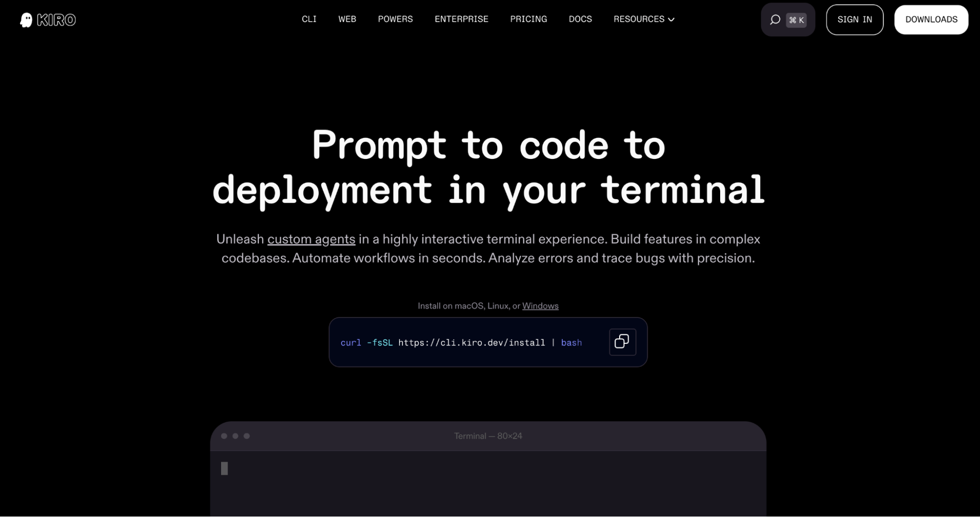Go to the POWERS page
The width and height of the screenshot is (980, 517).
(x=395, y=19)
